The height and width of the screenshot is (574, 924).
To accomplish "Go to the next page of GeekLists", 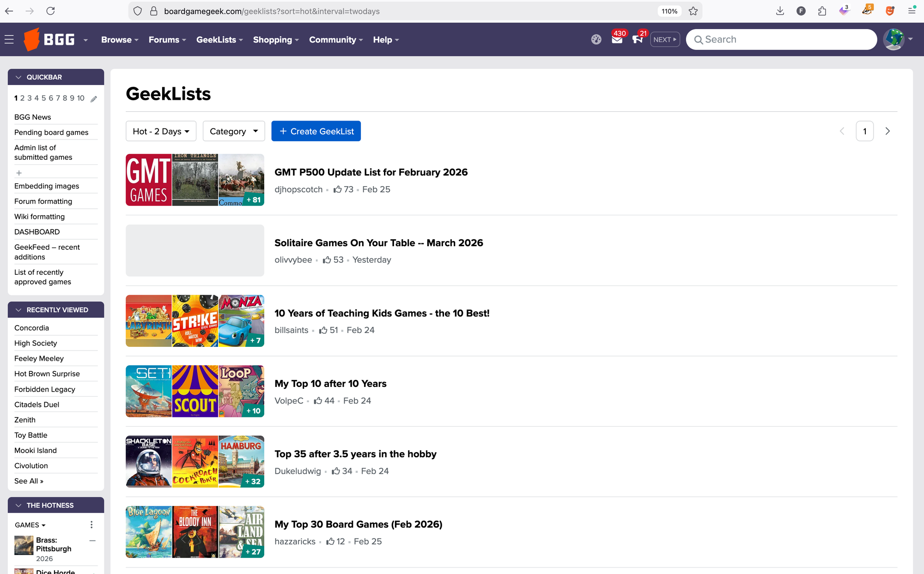I will pyautogui.click(x=888, y=131).
